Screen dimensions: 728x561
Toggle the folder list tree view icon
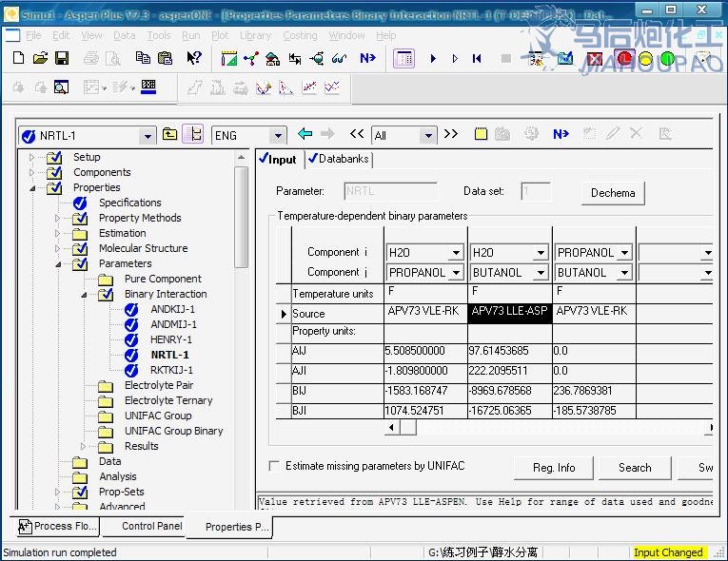click(x=192, y=135)
